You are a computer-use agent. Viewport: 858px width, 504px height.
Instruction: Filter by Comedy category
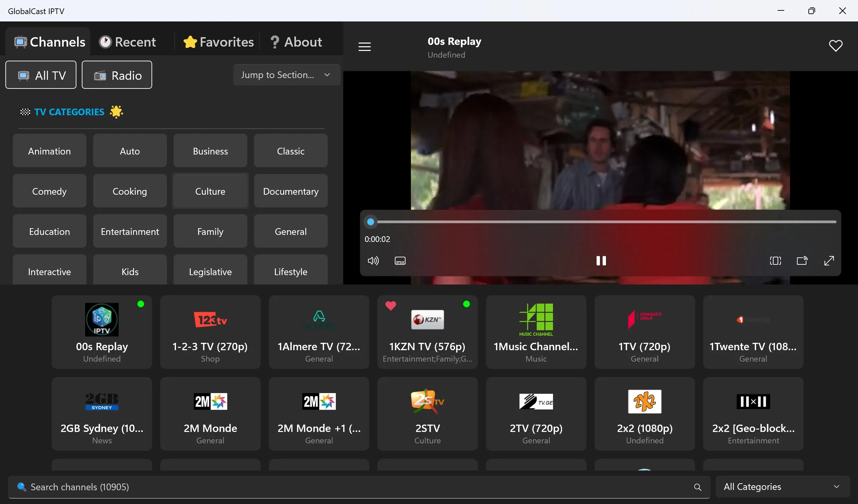49,191
